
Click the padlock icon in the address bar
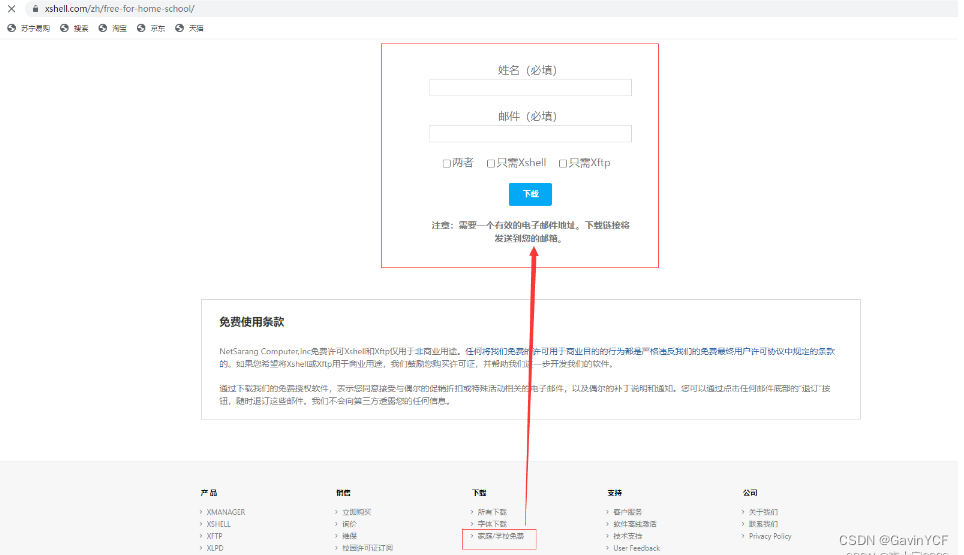point(35,9)
